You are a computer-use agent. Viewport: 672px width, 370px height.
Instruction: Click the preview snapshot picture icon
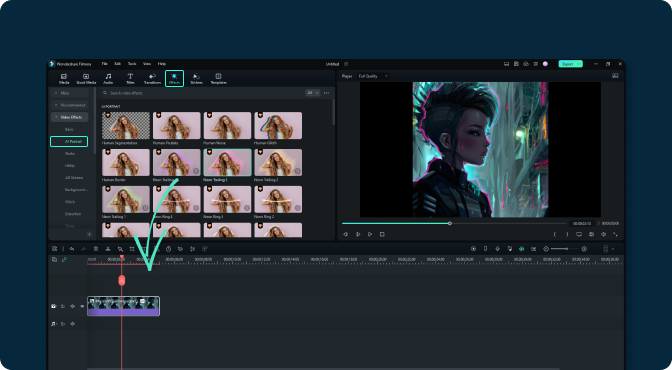point(615,76)
